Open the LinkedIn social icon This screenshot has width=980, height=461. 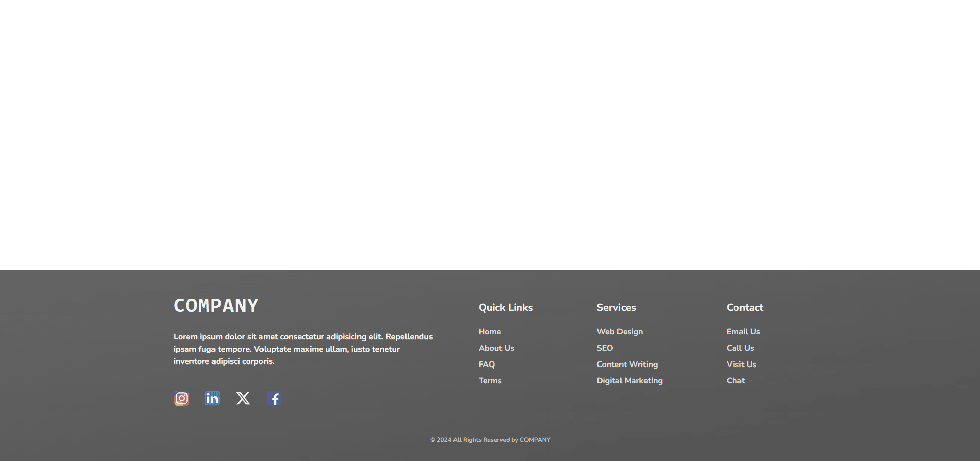tap(212, 398)
